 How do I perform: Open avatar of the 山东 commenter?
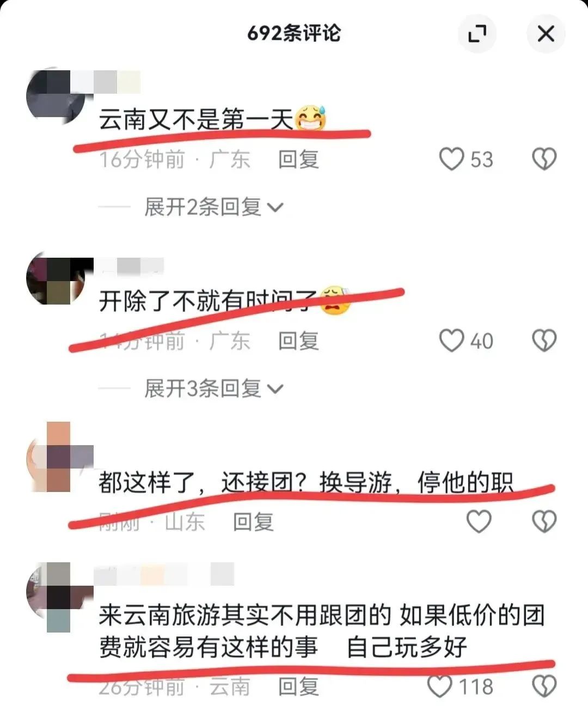pyautogui.click(x=56, y=457)
